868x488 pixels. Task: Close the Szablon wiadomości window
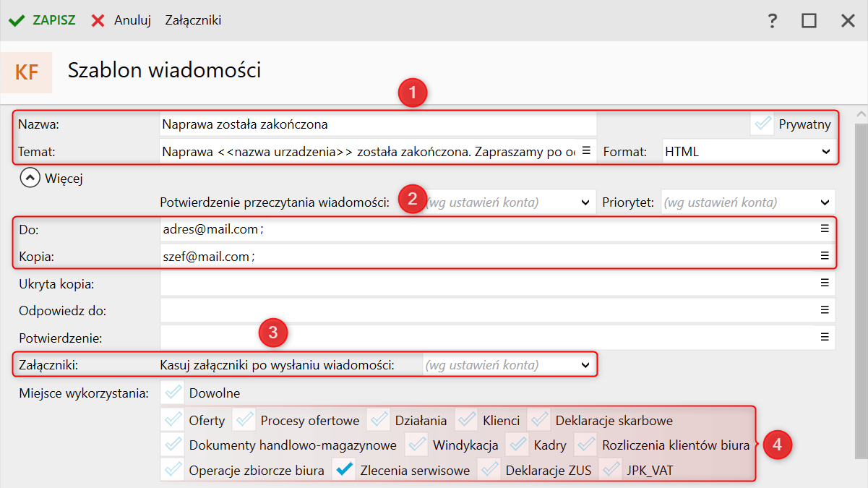(x=848, y=20)
